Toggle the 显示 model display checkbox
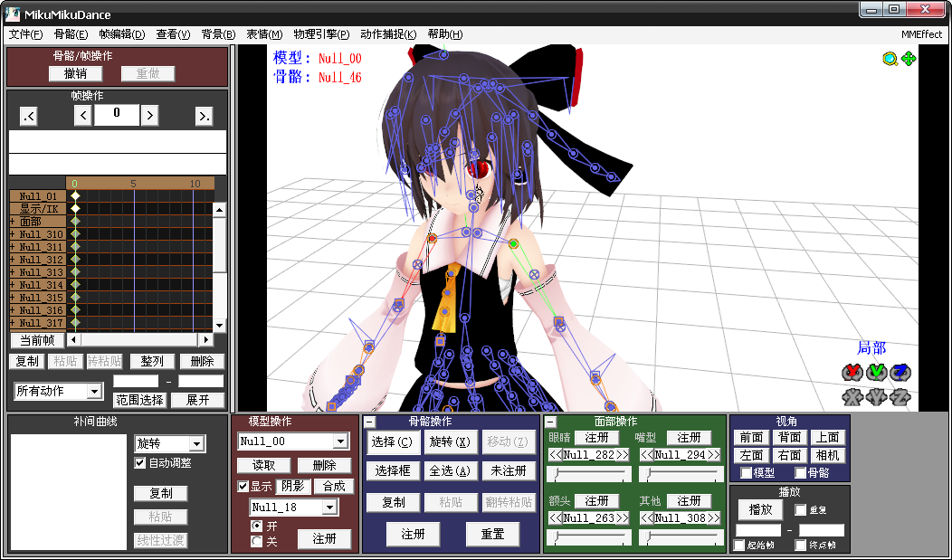The image size is (952, 560). [243, 487]
